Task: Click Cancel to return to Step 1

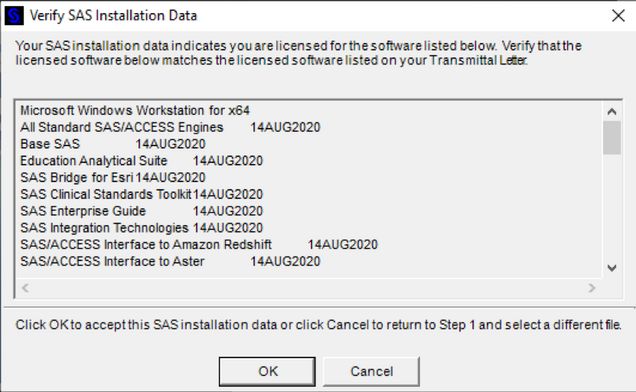Action: click(x=371, y=371)
